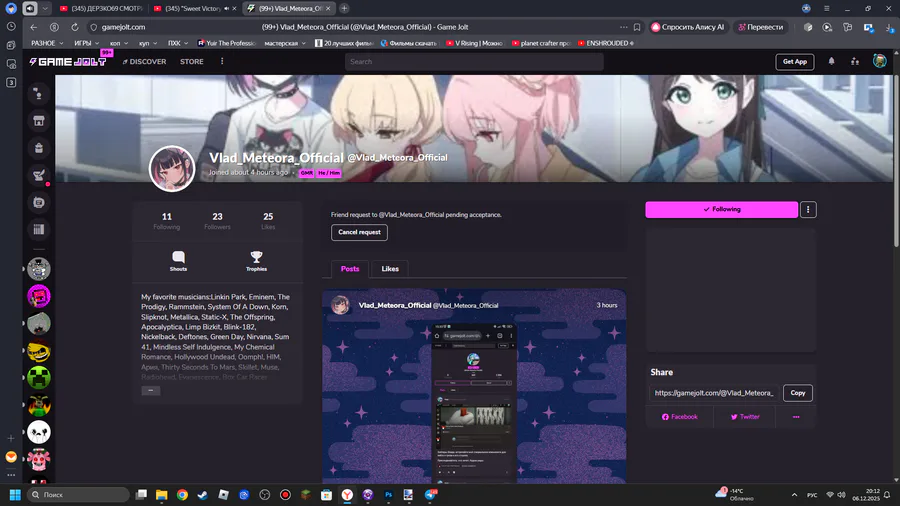900x506 pixels.
Task: Switch to the Posts tab
Action: click(x=350, y=268)
